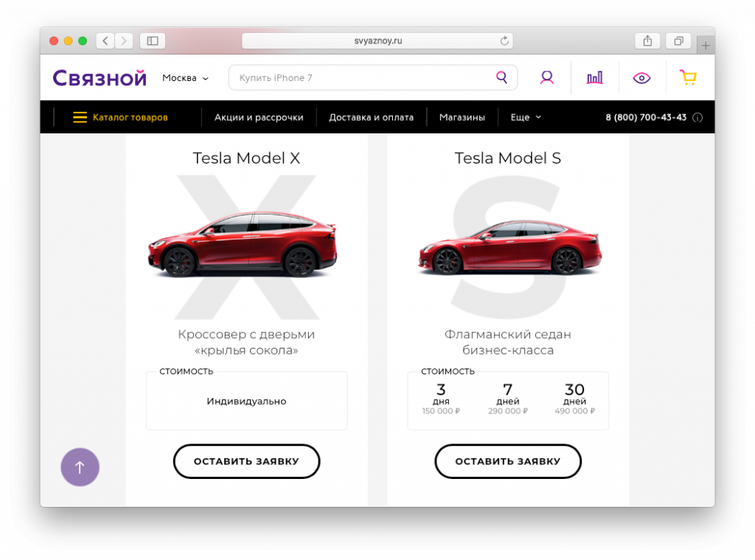Click Кроссовер с дверьми «крылья сокола» description
755x560 pixels.
[246, 342]
